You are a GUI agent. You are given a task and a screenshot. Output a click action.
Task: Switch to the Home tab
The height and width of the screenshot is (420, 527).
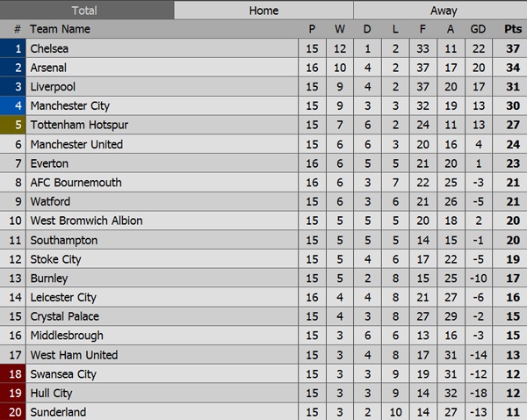click(263, 11)
